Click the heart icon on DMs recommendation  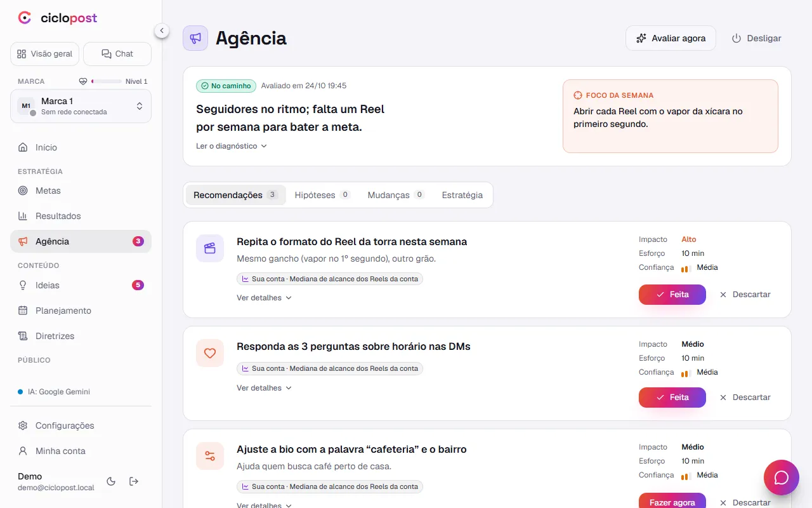pyautogui.click(x=210, y=353)
